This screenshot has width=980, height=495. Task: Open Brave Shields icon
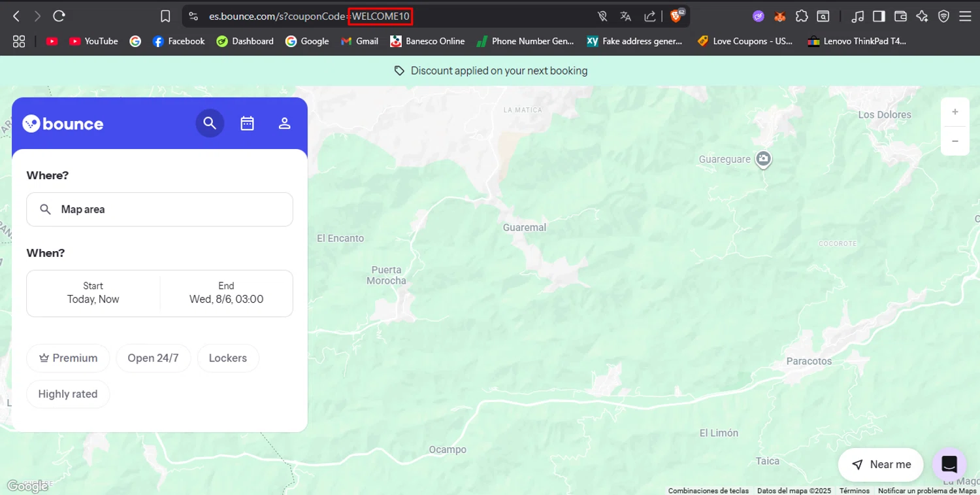pos(677,16)
